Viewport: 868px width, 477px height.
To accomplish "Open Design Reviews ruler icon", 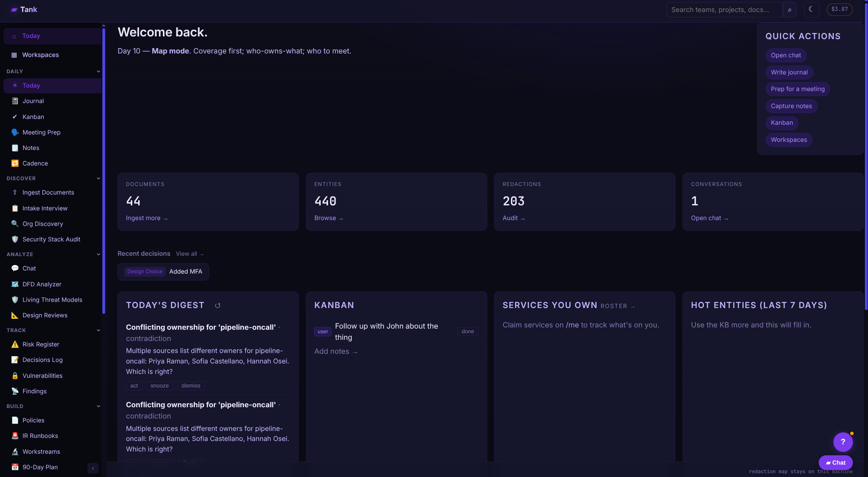I will pos(15,315).
